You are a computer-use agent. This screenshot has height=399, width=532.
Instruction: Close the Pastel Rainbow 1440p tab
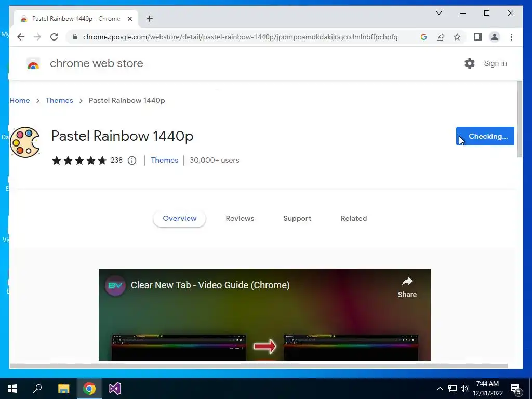[129, 19]
